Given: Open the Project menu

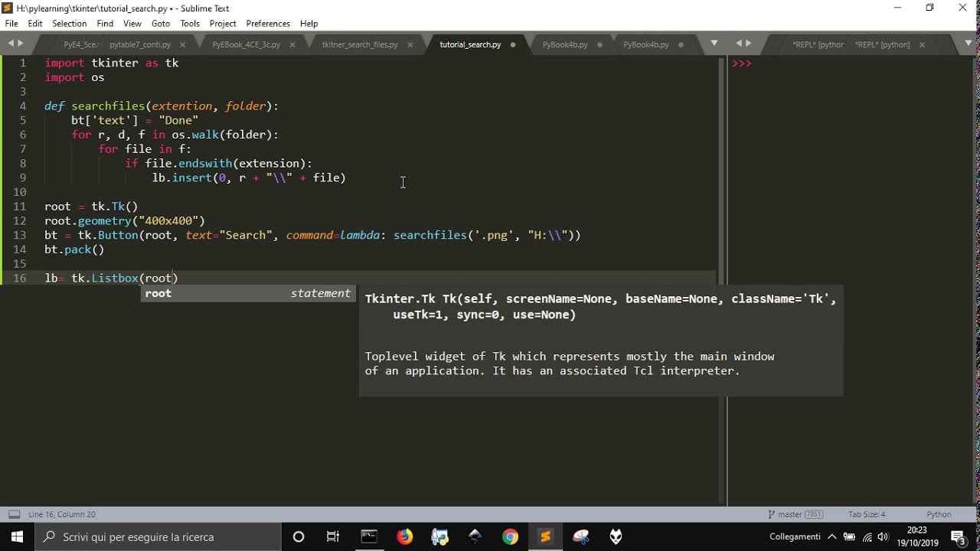Looking at the screenshot, I should (223, 24).
